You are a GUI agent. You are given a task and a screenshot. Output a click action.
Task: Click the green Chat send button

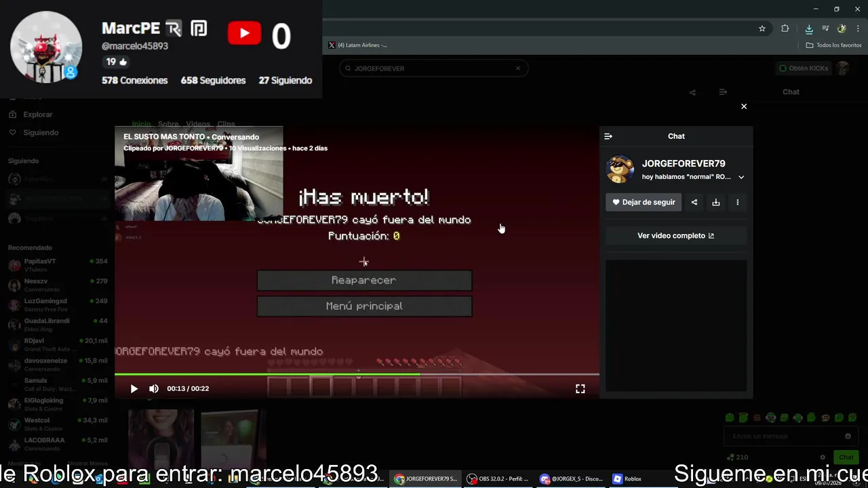[x=846, y=457]
